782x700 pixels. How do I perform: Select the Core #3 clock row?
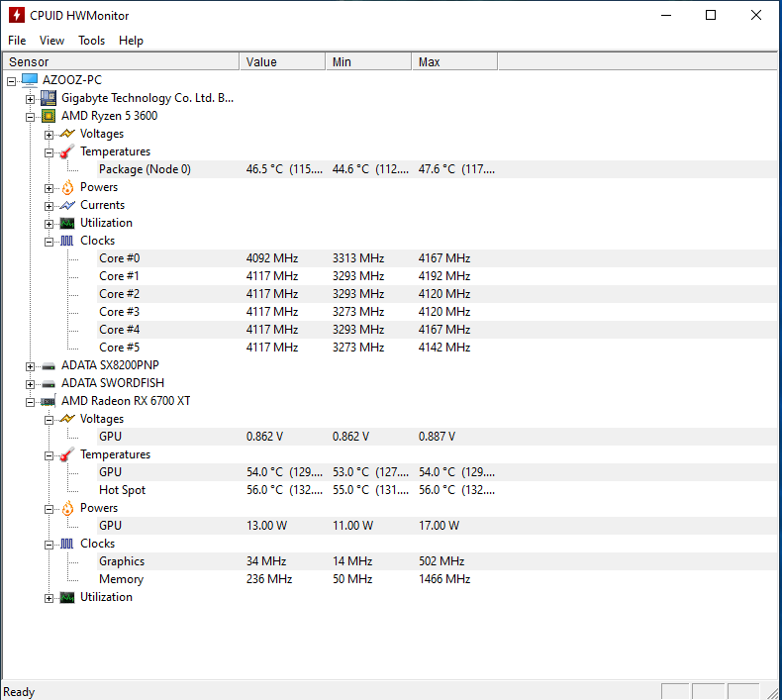point(439,312)
